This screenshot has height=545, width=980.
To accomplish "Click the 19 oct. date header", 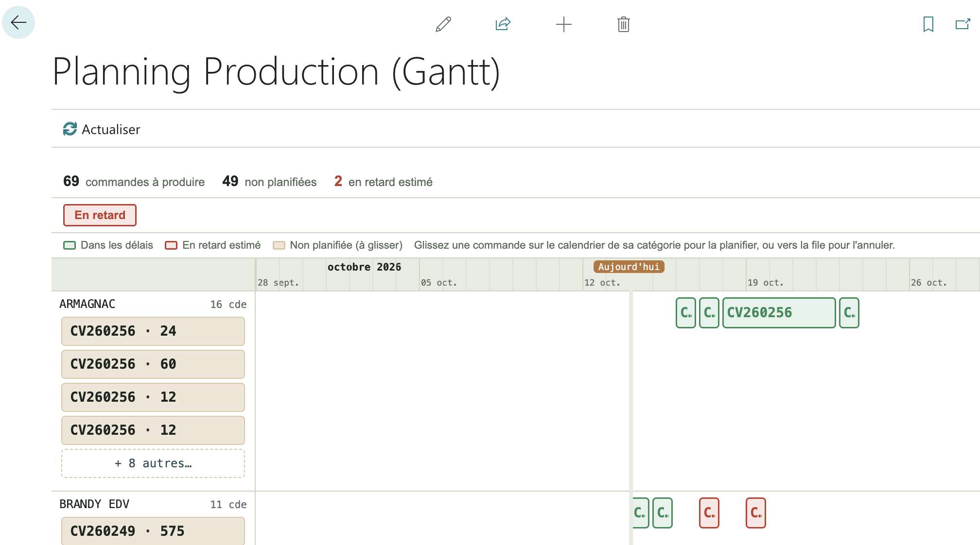I will [x=766, y=283].
